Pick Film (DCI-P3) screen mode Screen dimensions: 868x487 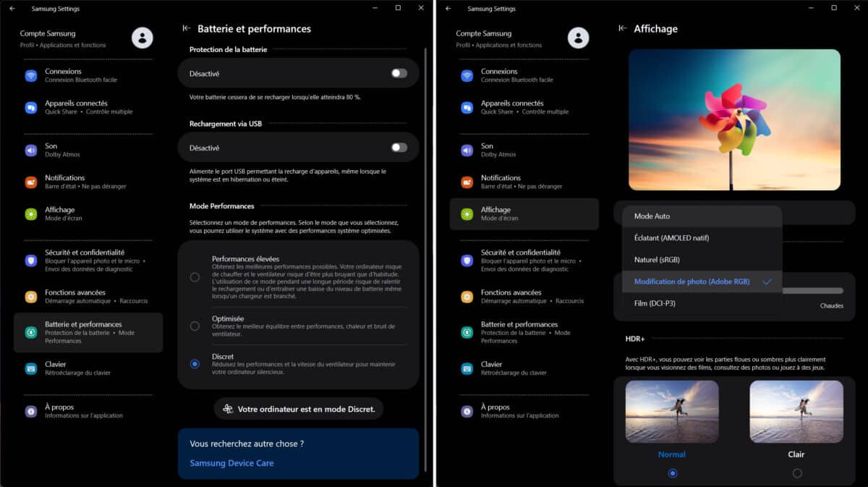[x=702, y=303]
